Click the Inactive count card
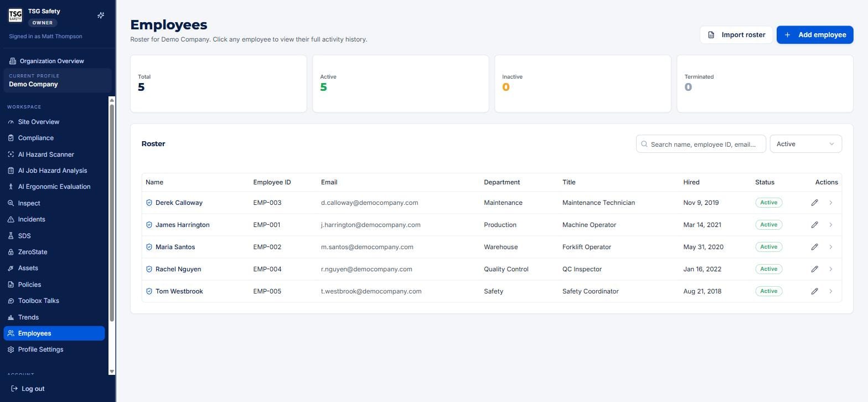This screenshot has width=868, height=402. (x=582, y=84)
